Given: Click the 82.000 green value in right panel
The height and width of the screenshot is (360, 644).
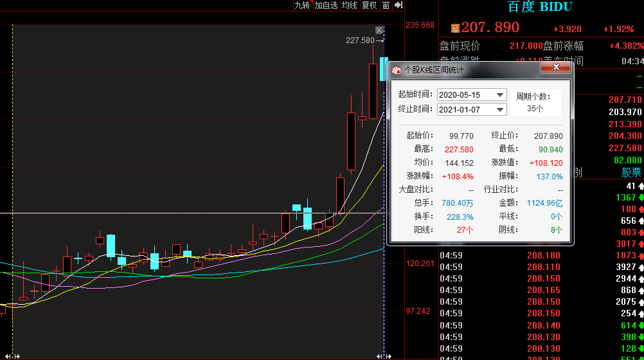Looking at the screenshot, I should pos(627,160).
